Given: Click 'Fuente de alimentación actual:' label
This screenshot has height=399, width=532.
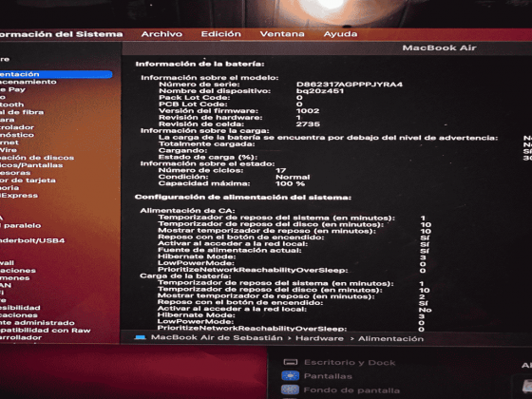Looking at the screenshot, I should pos(230,251).
